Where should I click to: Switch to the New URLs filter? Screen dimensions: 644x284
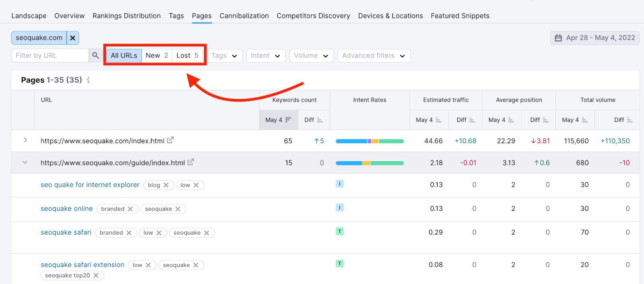point(157,56)
